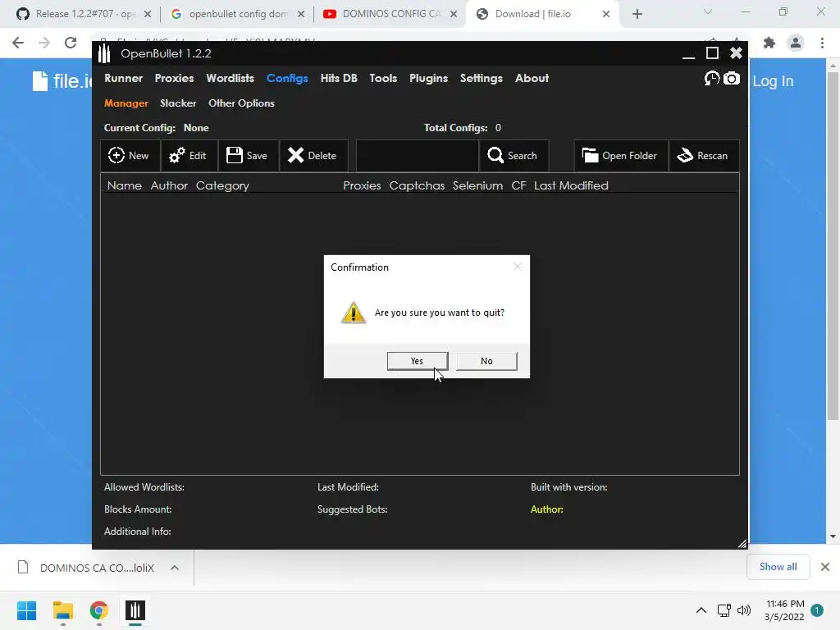840x630 pixels.
Task: Open the volume control in system tray
Action: [x=743, y=610]
